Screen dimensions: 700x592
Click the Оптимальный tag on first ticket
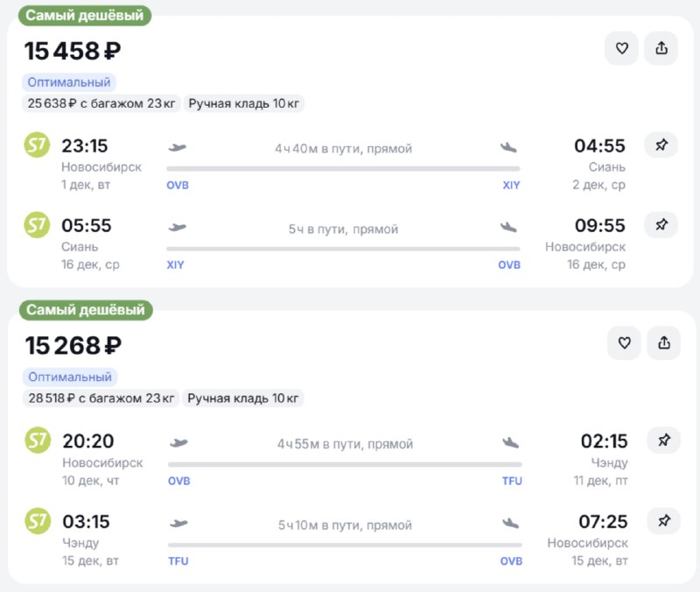point(69,82)
